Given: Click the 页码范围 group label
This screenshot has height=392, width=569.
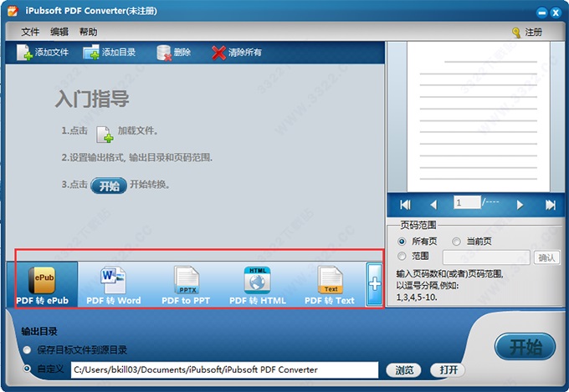Looking at the screenshot, I should [x=418, y=225].
